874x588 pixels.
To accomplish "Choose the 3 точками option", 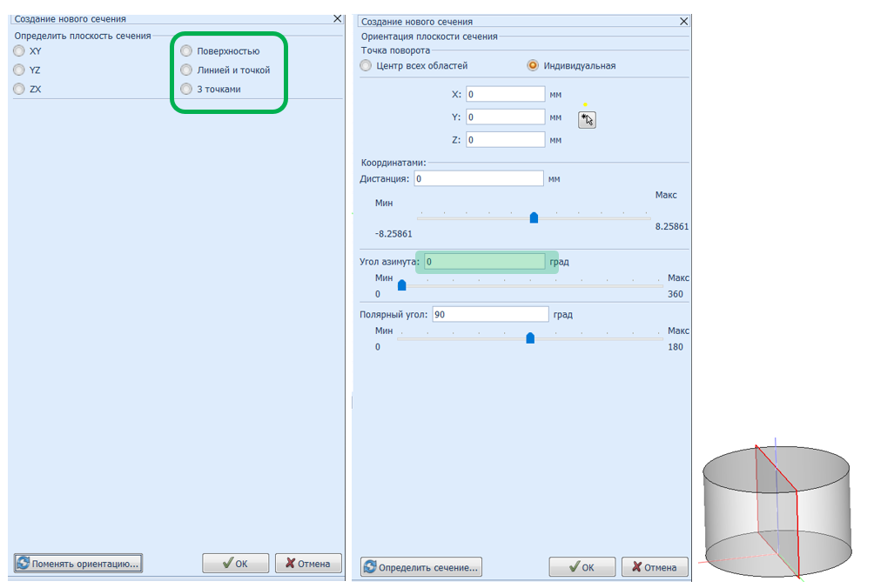I will coord(186,90).
